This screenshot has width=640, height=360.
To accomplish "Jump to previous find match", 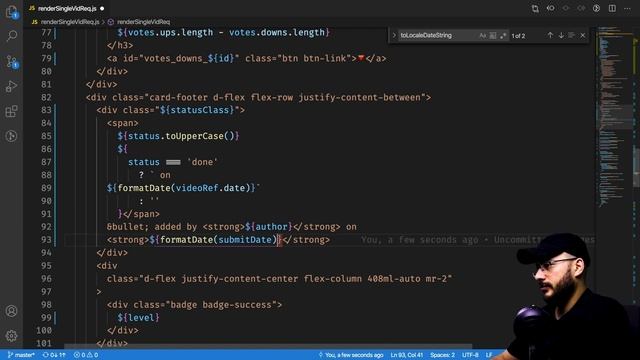I will tap(550, 36).
